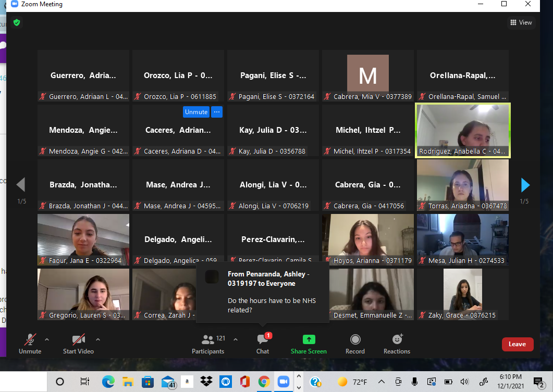Screen dimensions: 553x392
Task: Open the Participants panel
Action: [208, 344]
